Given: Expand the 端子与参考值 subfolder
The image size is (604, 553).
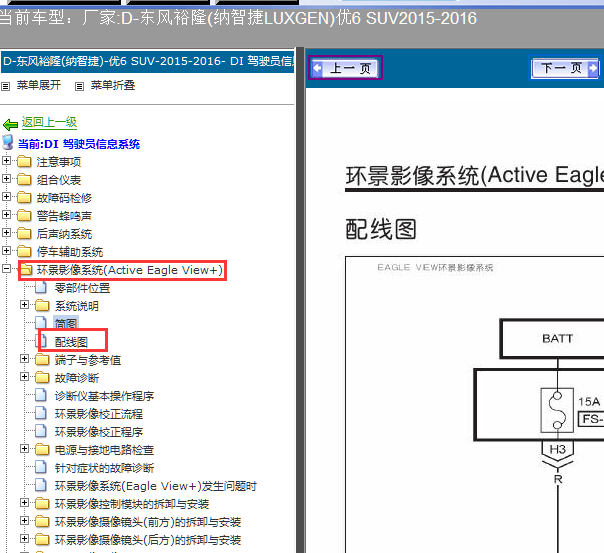Looking at the screenshot, I should coord(24,359).
